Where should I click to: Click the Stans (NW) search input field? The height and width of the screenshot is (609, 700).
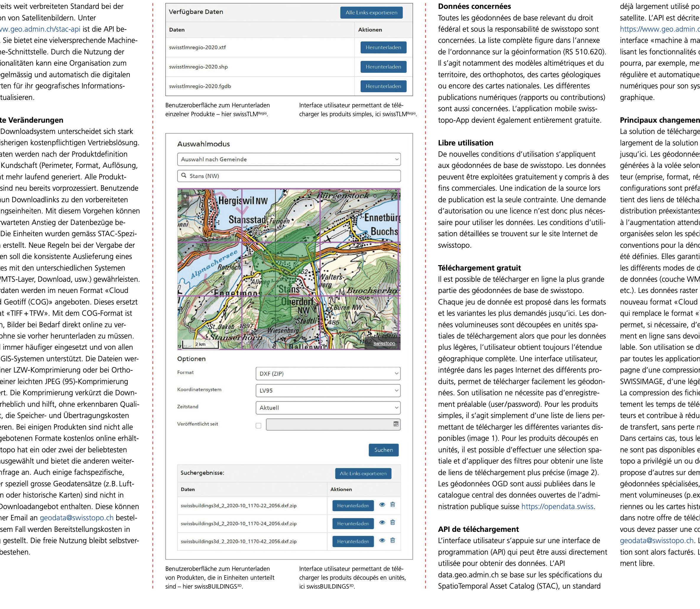click(289, 176)
